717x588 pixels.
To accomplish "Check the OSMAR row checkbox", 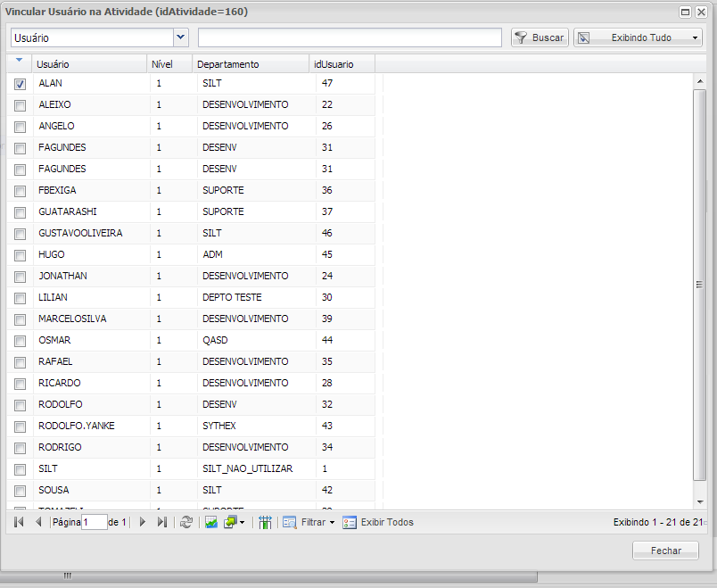I will coord(20,341).
